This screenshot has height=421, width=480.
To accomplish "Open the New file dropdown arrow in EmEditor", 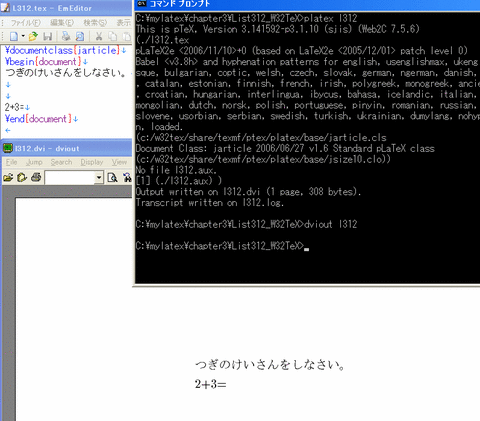I will coord(23,36).
